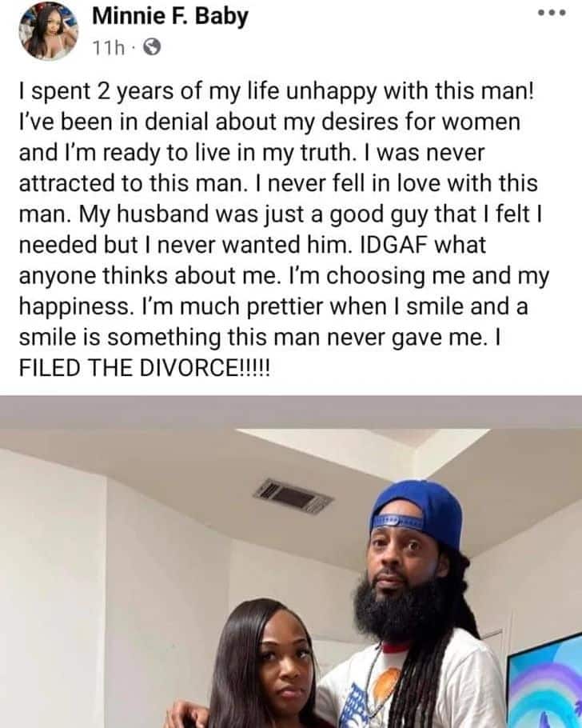582x728 pixels.
Task: Open Minnie F. Baby's profile picture
Action: (48, 30)
